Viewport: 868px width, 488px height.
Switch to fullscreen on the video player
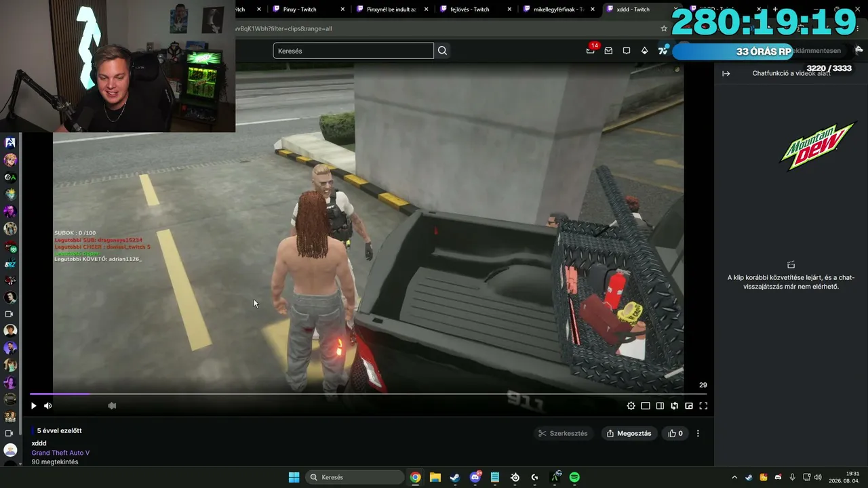coord(703,406)
